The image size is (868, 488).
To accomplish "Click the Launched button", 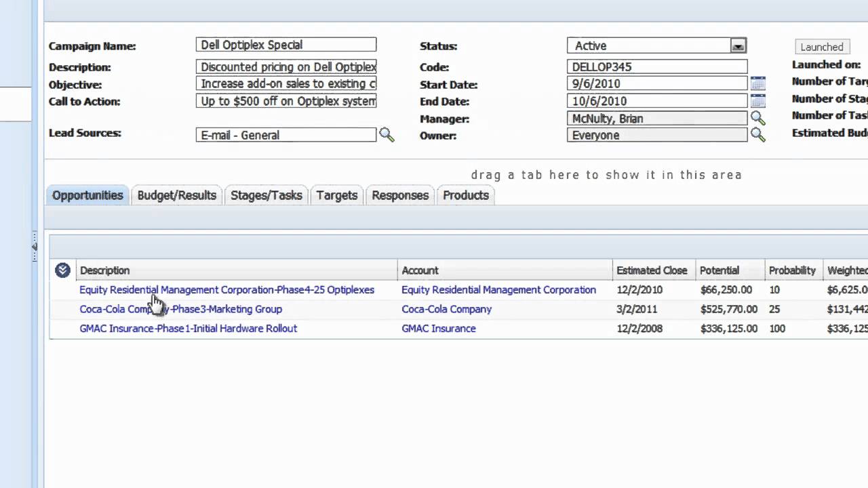I will click(x=821, y=47).
